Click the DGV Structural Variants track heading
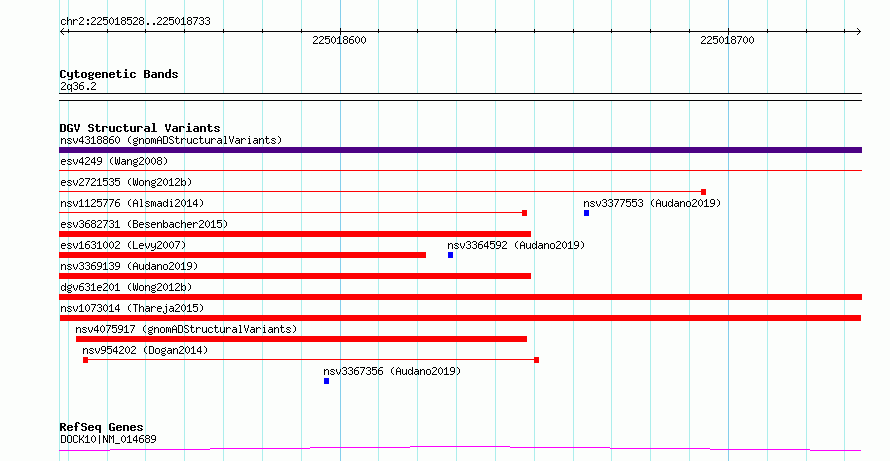Image resolution: width=890 pixels, height=461 pixels. click(x=140, y=128)
